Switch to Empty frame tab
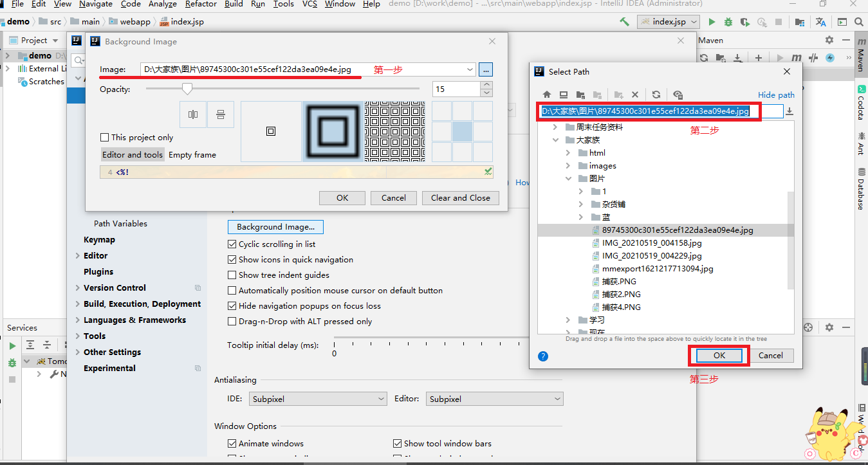This screenshot has width=868, height=465. click(x=192, y=155)
